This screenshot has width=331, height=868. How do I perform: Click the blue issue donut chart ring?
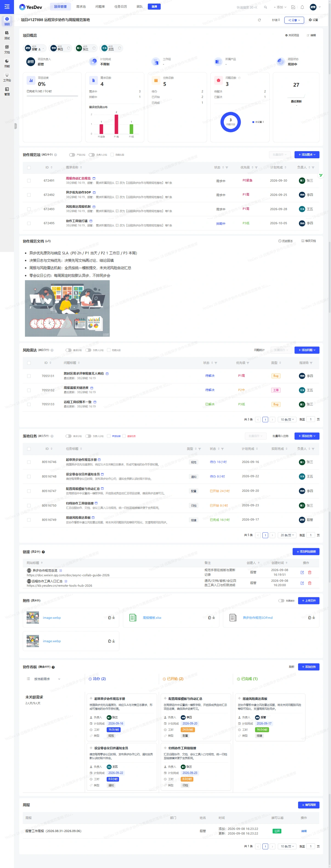231,122
